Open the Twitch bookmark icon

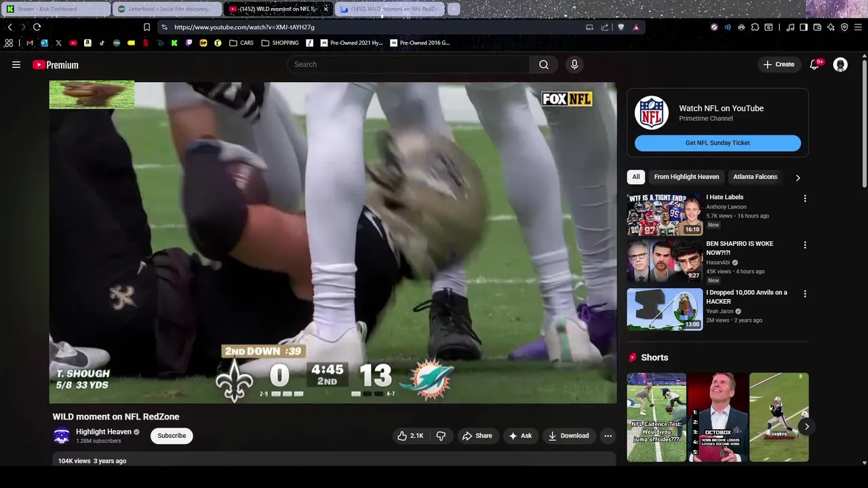(189, 43)
